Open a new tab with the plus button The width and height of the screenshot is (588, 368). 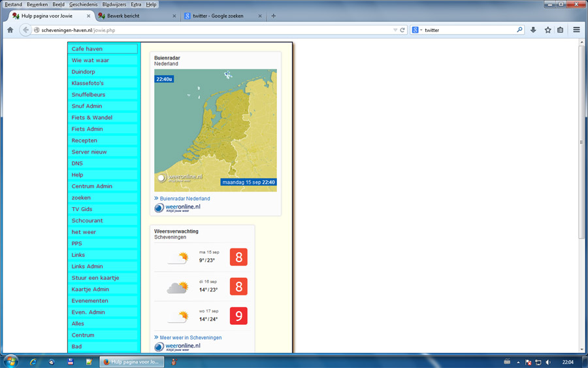tap(273, 16)
